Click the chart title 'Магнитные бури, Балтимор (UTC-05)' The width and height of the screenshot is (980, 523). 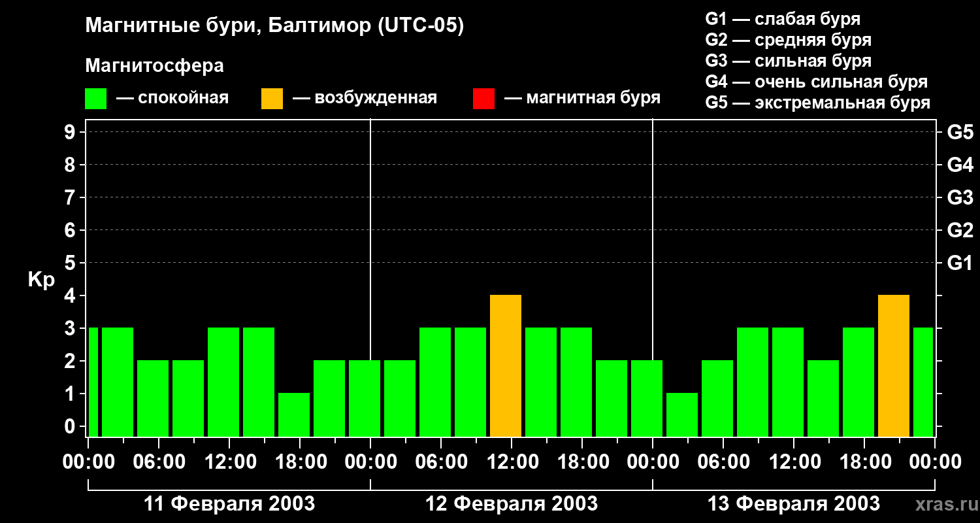point(274,26)
